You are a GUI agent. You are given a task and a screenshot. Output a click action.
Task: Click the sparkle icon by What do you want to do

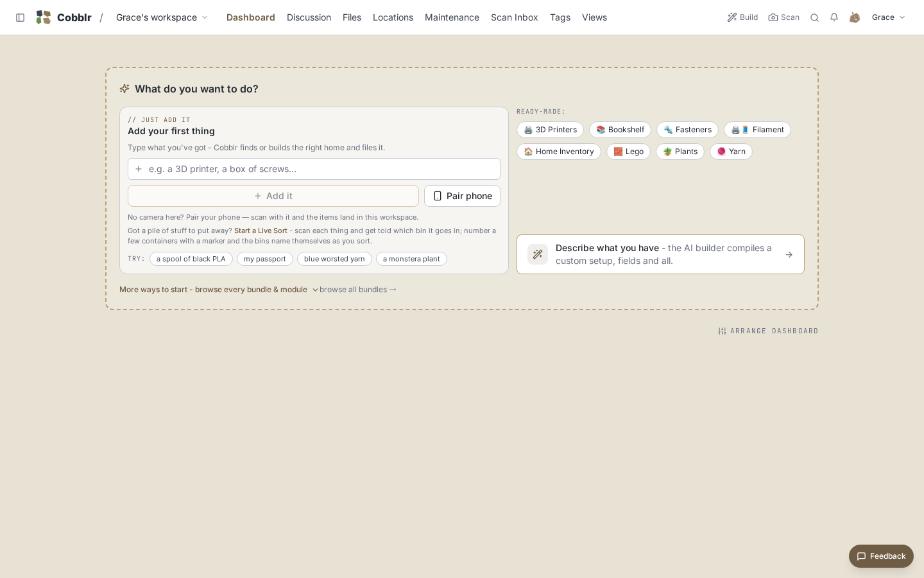tap(124, 89)
